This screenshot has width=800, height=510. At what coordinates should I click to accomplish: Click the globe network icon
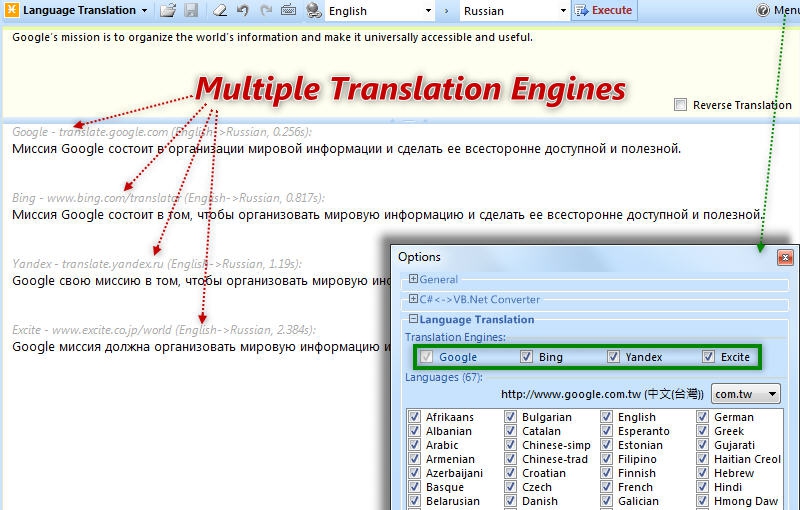[314, 10]
